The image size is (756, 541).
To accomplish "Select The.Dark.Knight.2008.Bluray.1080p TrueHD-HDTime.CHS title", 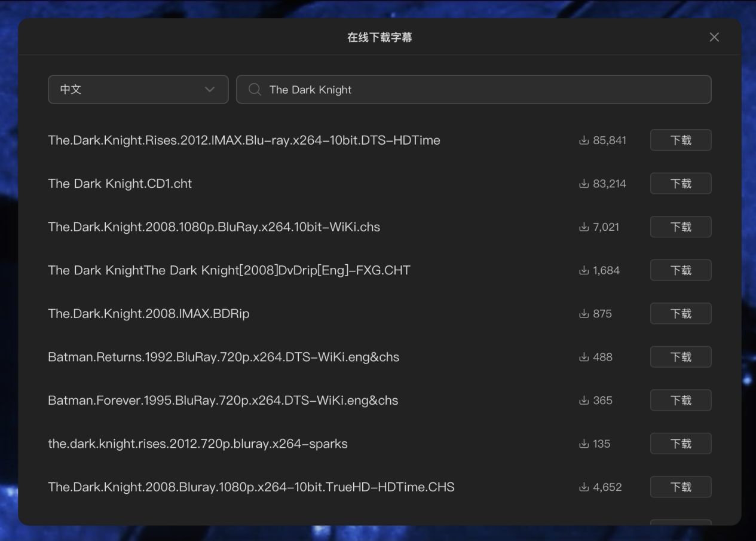I will 251,487.
